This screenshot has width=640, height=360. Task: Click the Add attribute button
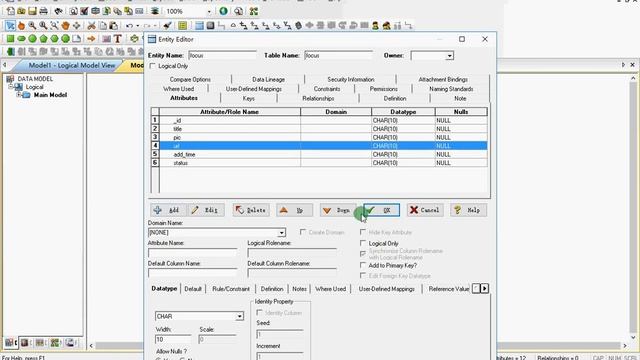168,210
